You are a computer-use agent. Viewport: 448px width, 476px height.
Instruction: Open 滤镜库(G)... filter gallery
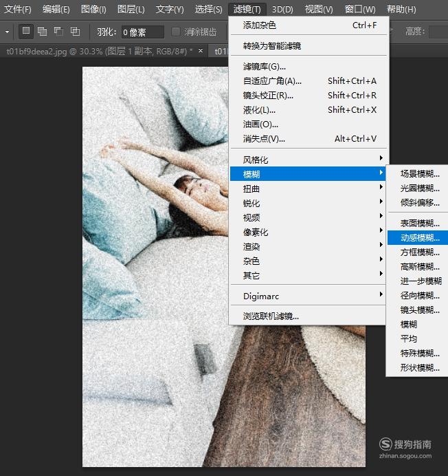point(309,67)
